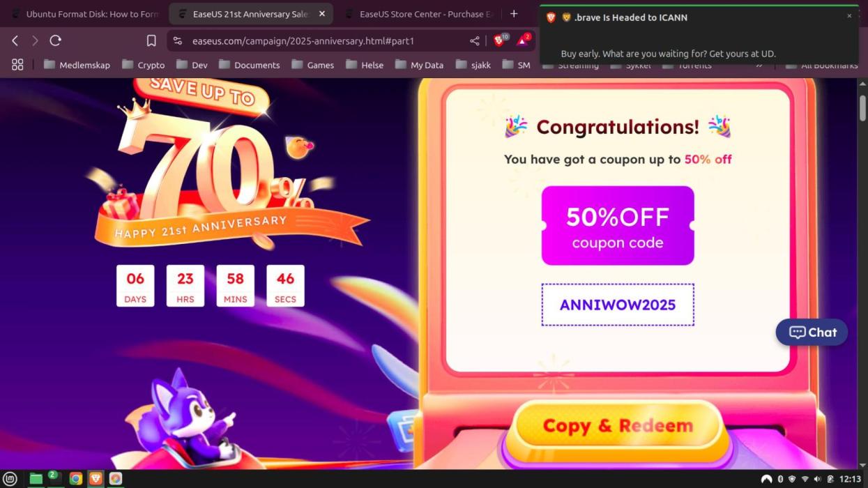
Task: Open the Crypto bookmarks folder
Action: (x=143, y=65)
